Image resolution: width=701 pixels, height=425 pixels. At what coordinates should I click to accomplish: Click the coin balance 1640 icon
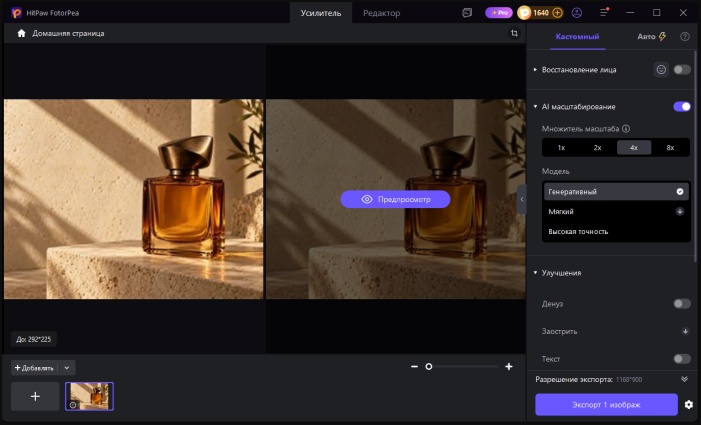click(x=524, y=13)
